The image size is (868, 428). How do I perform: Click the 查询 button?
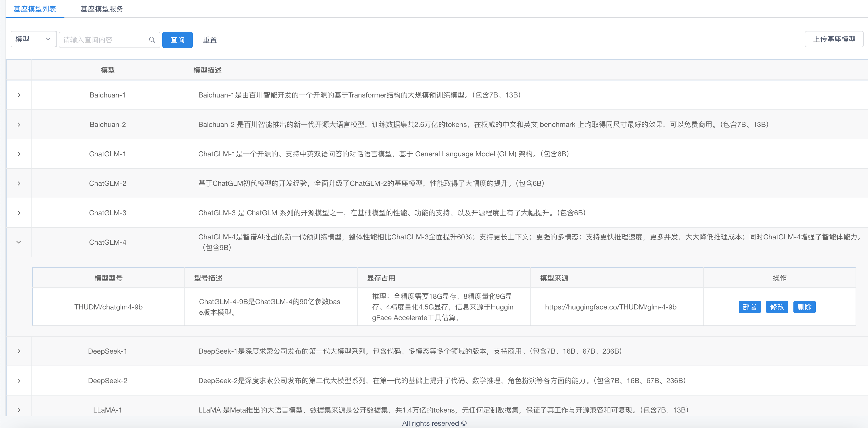(177, 40)
